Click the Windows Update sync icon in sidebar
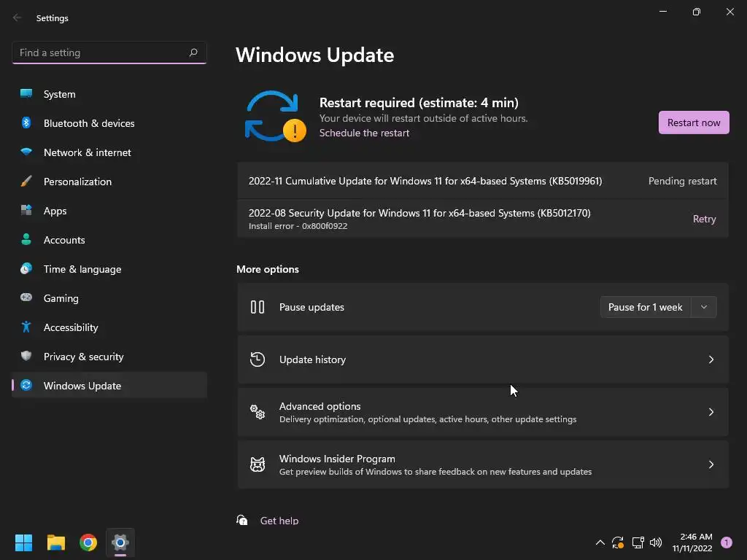Viewport: 747px width, 560px height. click(26, 385)
